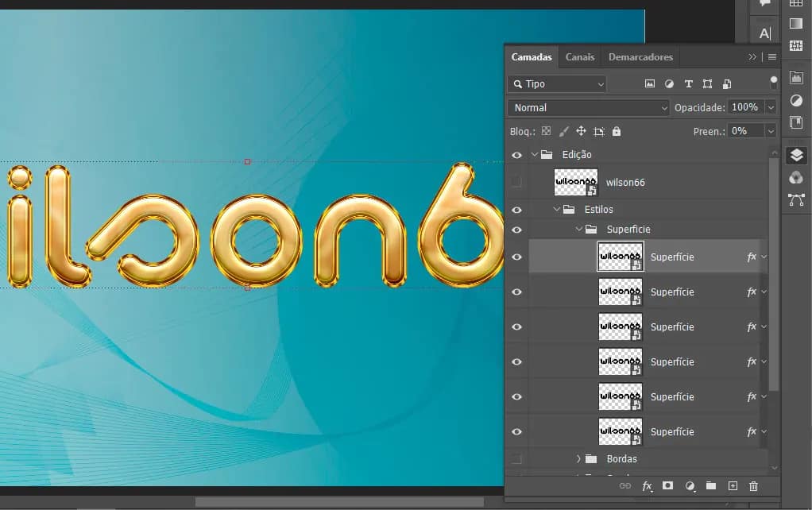Image resolution: width=812 pixels, height=510 pixels.
Task: Switch to the Demarcadores tab
Action: coord(640,57)
